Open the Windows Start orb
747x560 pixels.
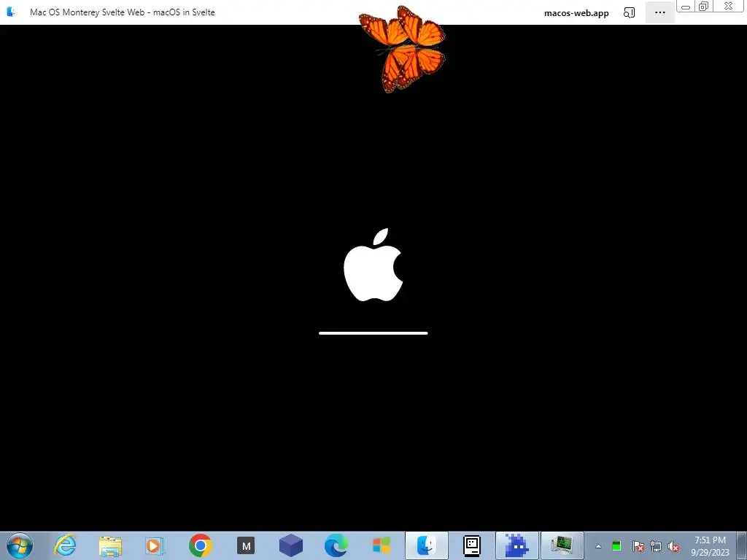click(20, 545)
